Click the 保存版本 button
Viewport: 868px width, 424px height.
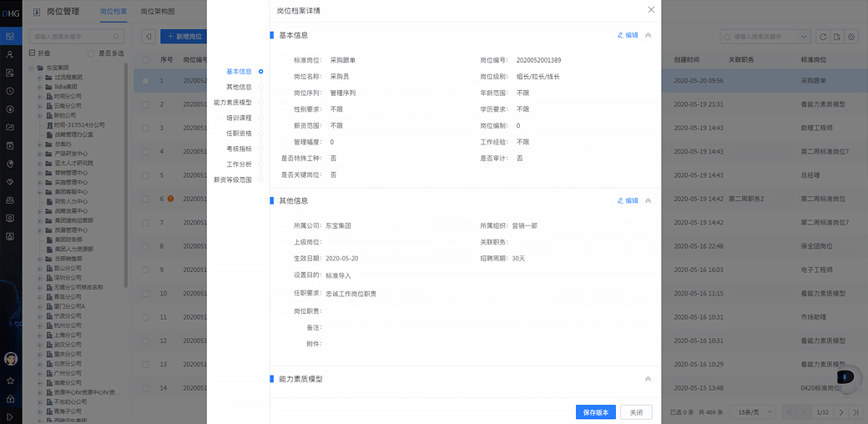coord(595,412)
